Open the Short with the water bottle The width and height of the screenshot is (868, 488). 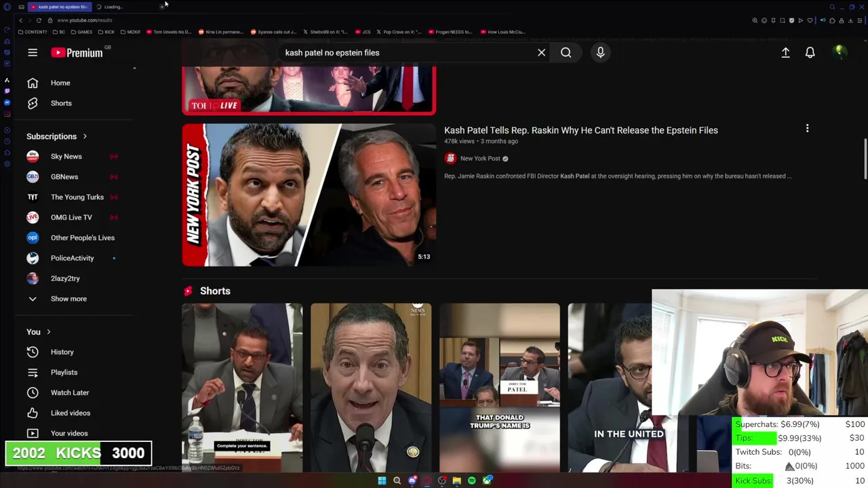242,388
